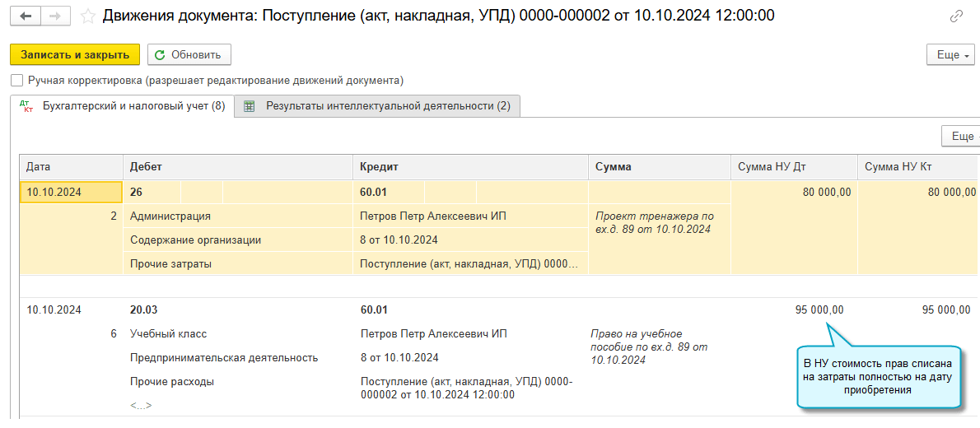
Task: Click the Обновить button
Action: point(189,55)
